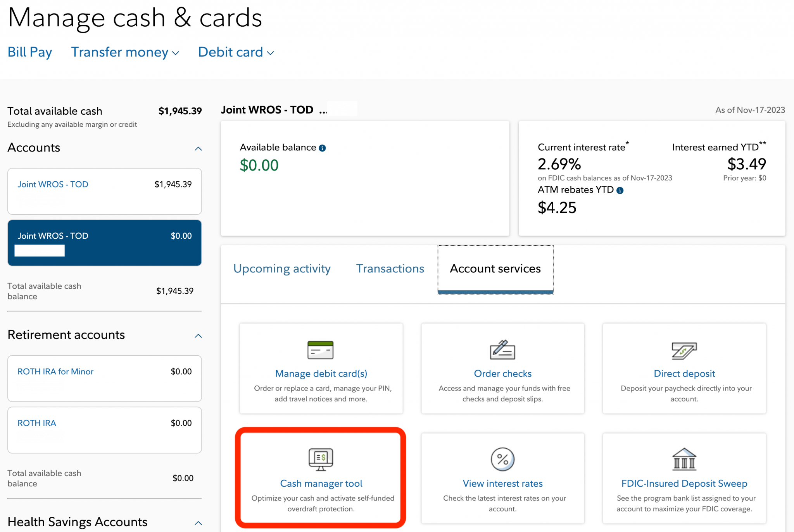Open the Debit card dropdown

(x=236, y=52)
